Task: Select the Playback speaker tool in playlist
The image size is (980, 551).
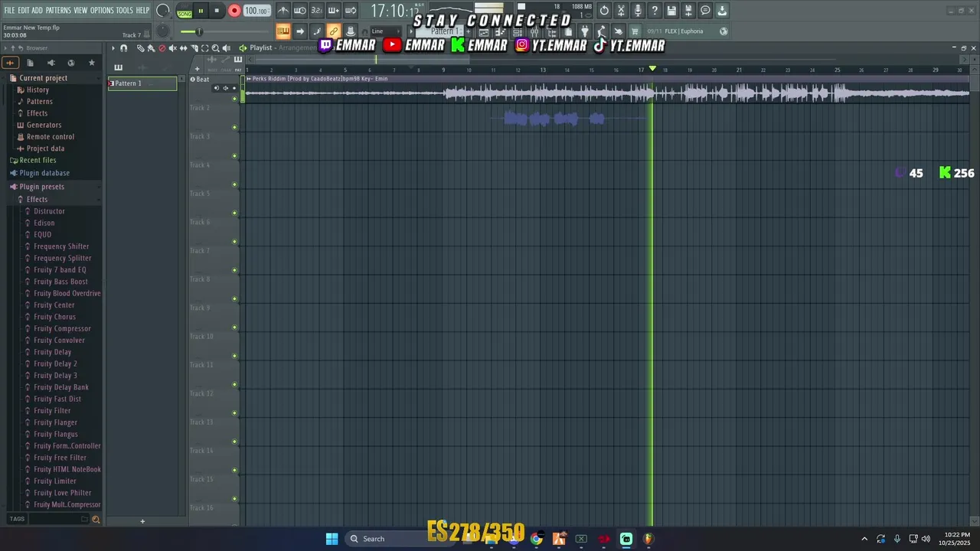Action: pos(226,48)
